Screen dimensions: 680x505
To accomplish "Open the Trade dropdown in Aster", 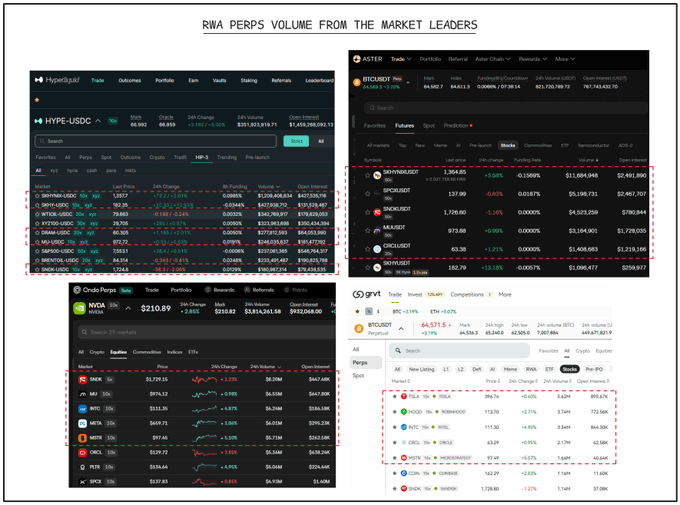I will (401, 59).
